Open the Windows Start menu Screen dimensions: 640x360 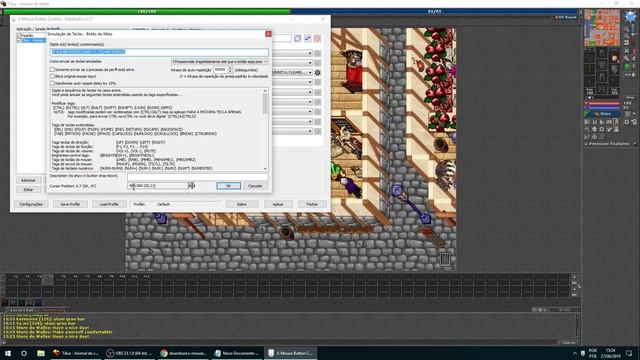[x=8, y=353]
